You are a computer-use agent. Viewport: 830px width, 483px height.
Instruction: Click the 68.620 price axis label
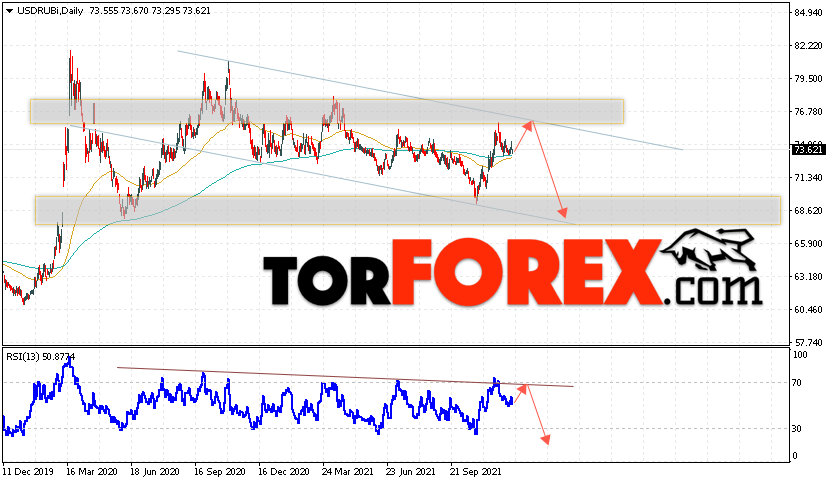pos(808,211)
